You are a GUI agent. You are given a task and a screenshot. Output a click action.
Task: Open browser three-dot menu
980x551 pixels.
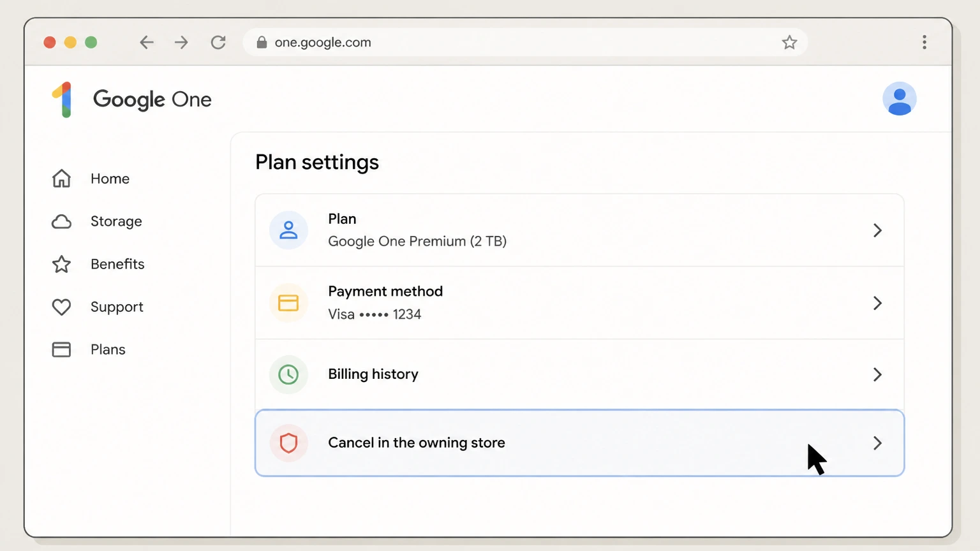pyautogui.click(x=924, y=42)
